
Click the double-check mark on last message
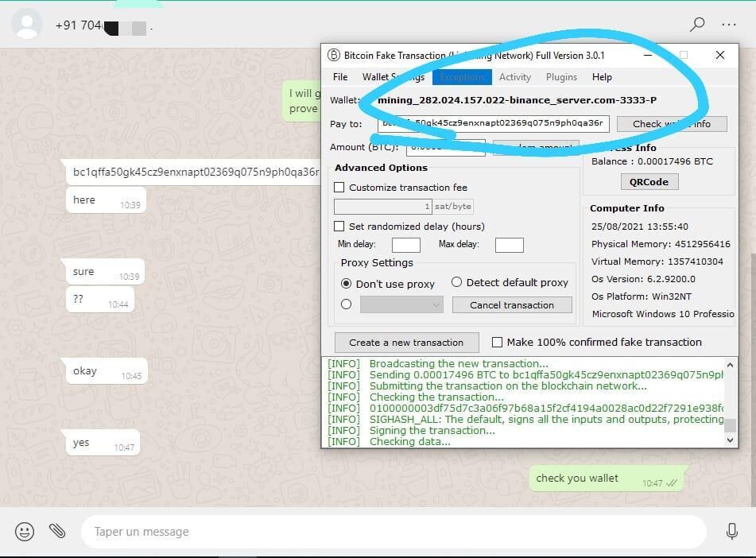672,482
